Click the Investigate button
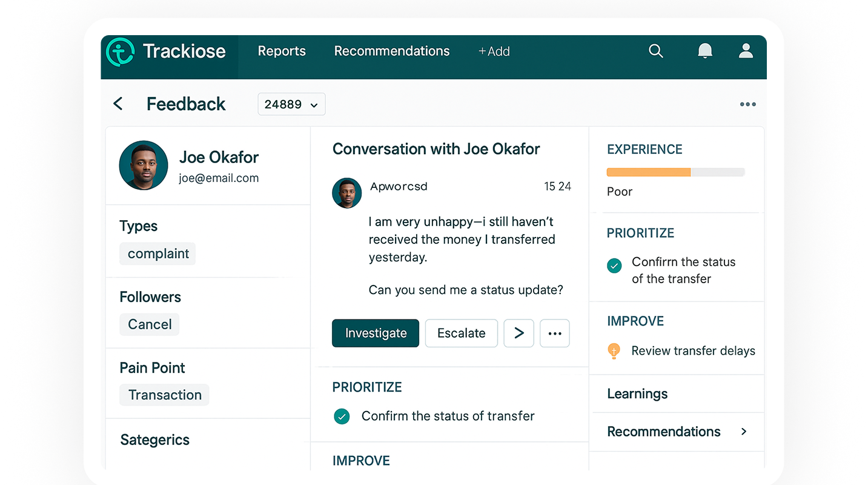 click(x=375, y=333)
